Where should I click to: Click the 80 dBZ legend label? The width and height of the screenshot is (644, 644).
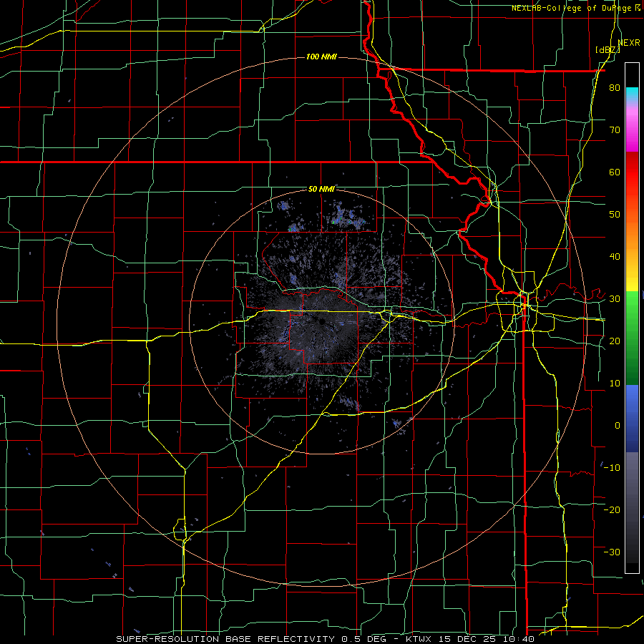pyautogui.click(x=615, y=88)
